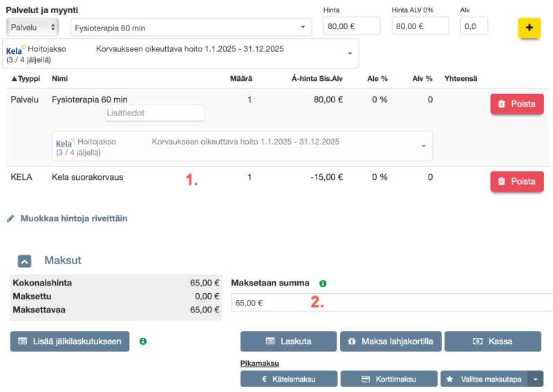This screenshot has height=392, width=553.
Task: Open the Valitse maksutapa arrow menu
Action: point(535,379)
